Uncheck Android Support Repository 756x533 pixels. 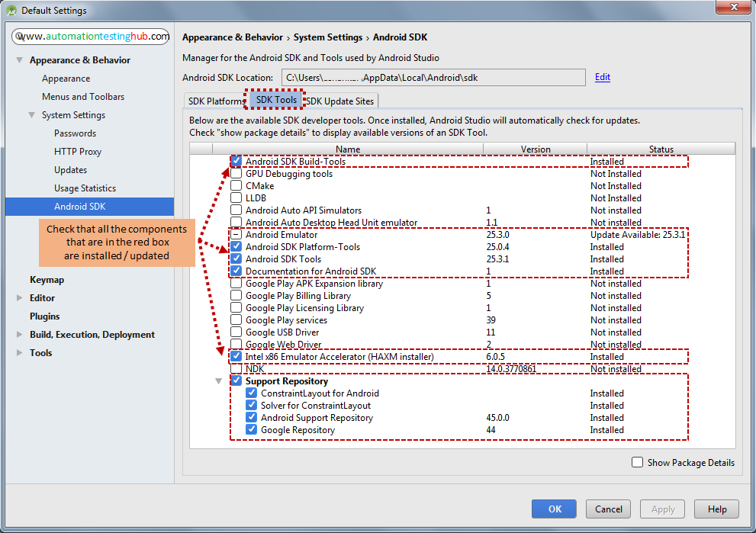[x=251, y=417]
